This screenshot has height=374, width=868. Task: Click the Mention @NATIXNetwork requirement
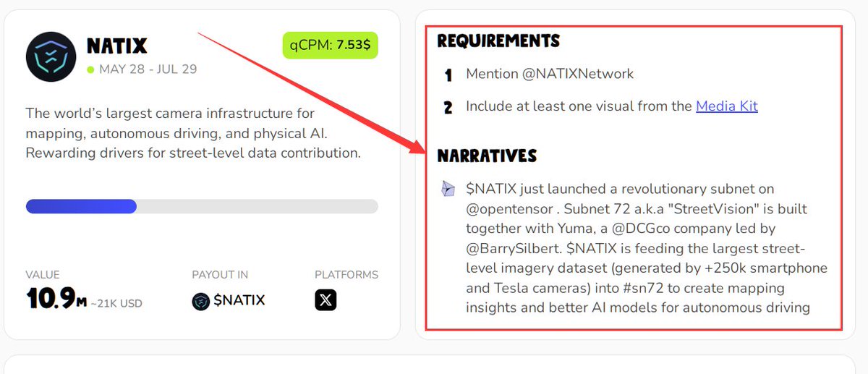point(550,74)
